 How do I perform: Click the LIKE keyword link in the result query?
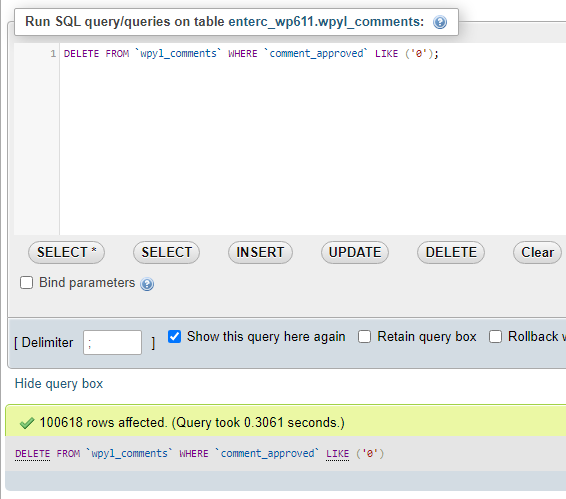pos(338,454)
